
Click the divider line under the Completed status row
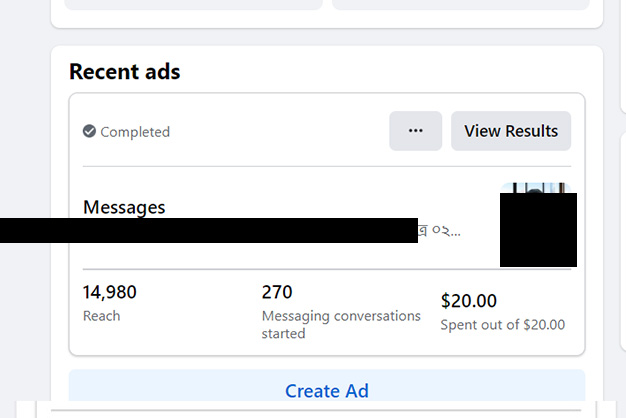point(326,166)
